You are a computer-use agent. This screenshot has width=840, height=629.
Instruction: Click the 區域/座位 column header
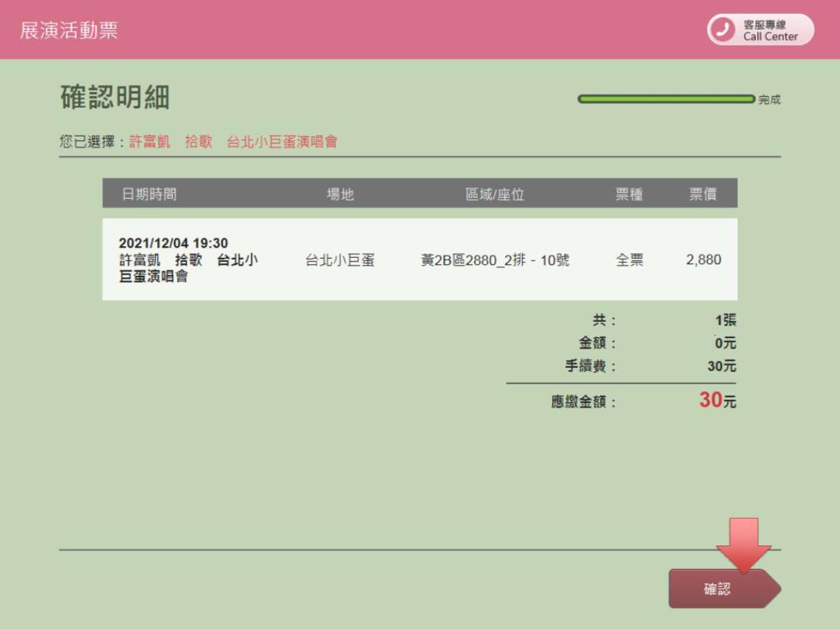coord(495,194)
